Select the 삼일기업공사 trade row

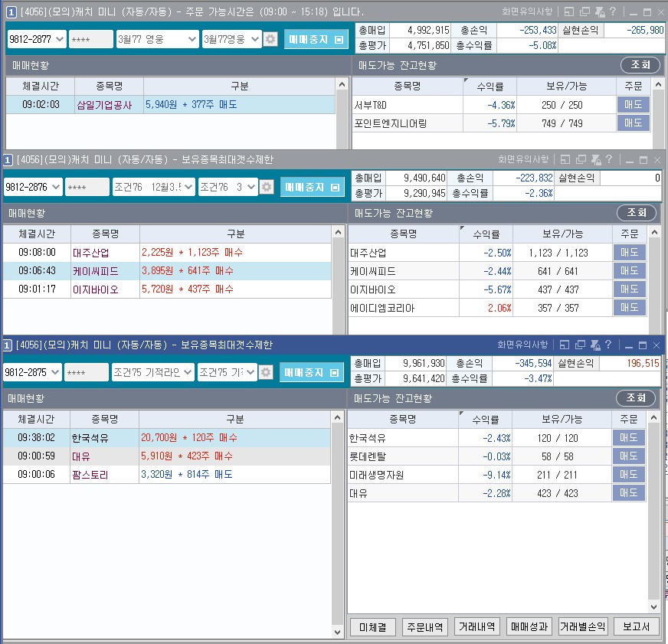[170, 105]
